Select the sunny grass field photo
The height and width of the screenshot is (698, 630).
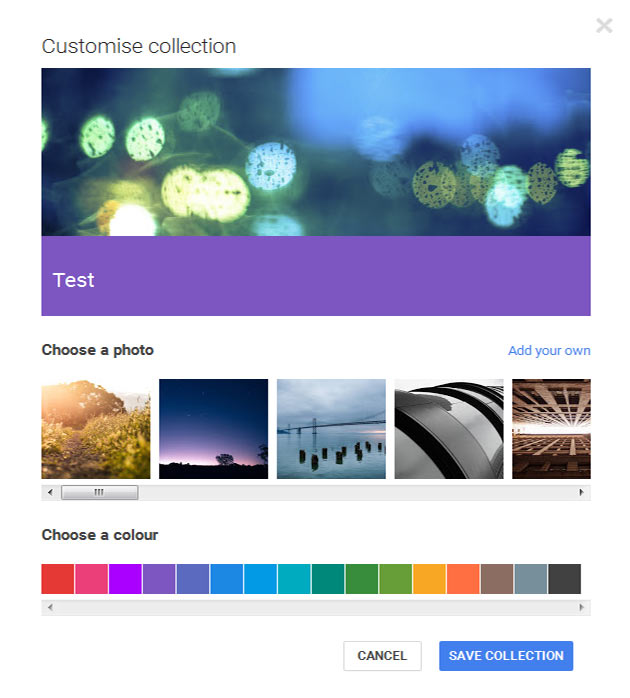point(96,429)
